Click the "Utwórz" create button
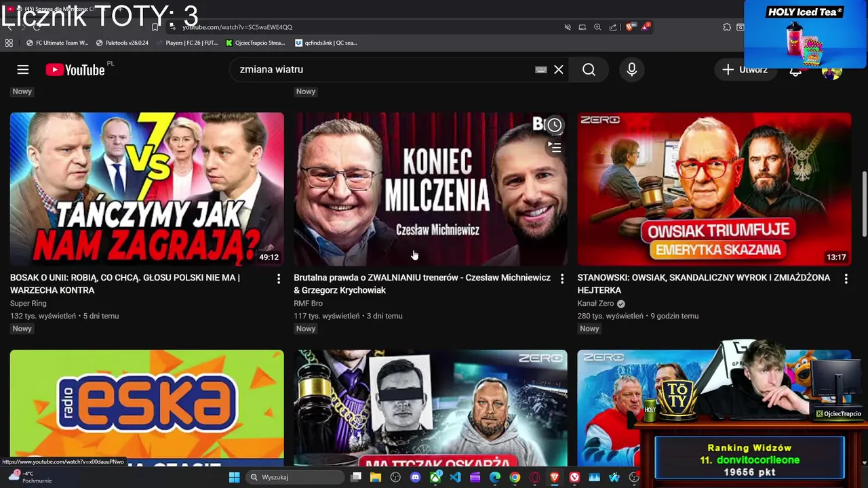 coord(745,70)
